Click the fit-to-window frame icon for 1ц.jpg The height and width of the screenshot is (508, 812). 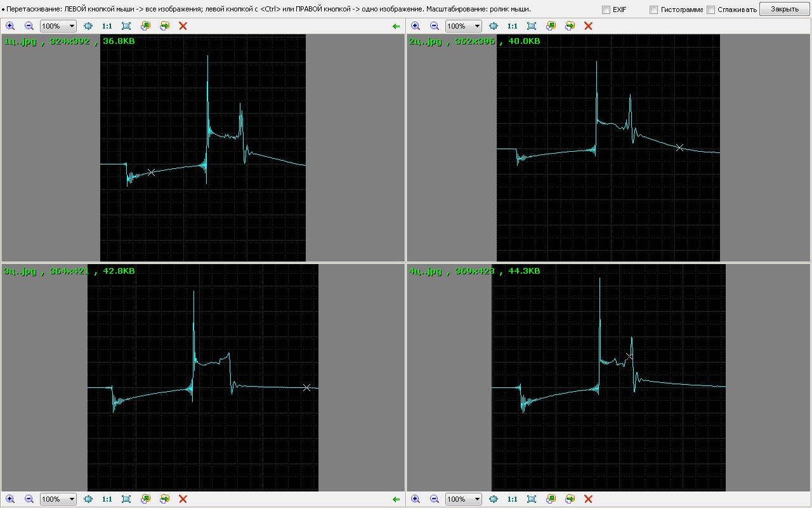(x=126, y=26)
